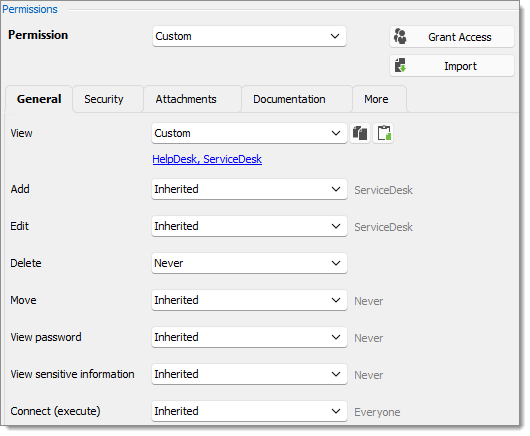Screen dimensions: 530x436
Task: Open the View sensitive information dropdown
Action: (249, 374)
